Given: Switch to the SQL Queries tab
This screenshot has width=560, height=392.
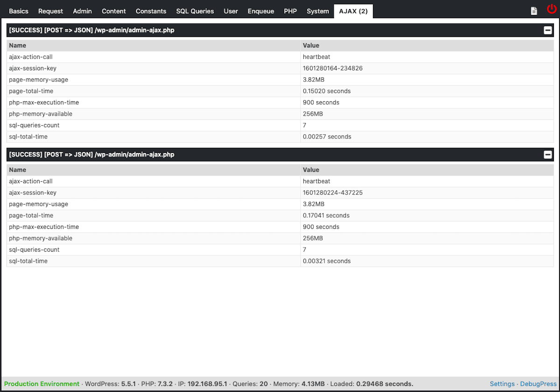Looking at the screenshot, I should (x=195, y=11).
